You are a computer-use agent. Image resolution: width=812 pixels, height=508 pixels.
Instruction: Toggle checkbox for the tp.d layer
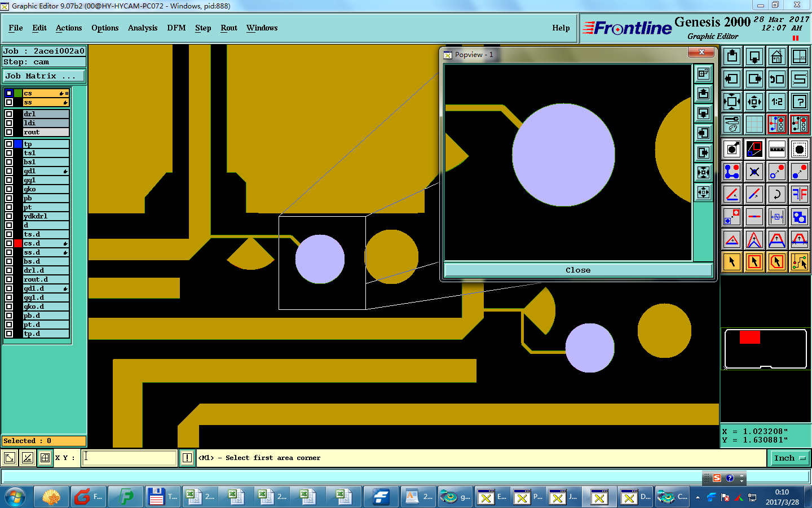(x=9, y=334)
